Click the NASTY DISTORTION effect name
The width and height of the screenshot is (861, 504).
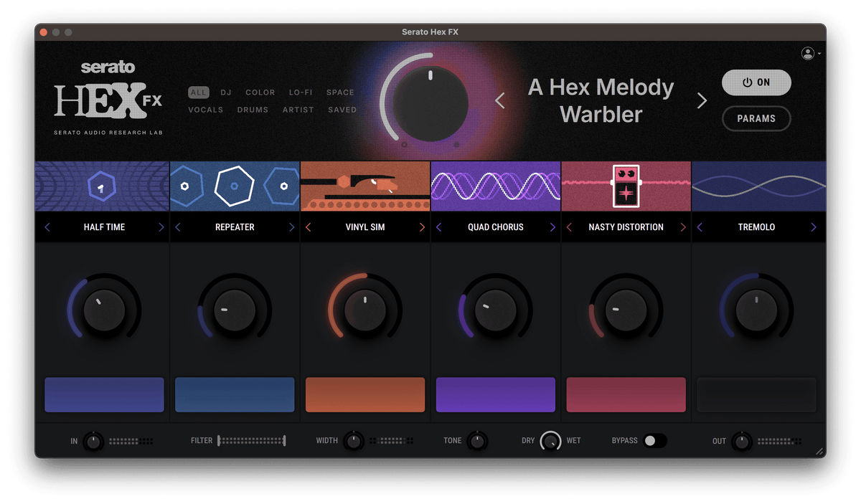(626, 227)
